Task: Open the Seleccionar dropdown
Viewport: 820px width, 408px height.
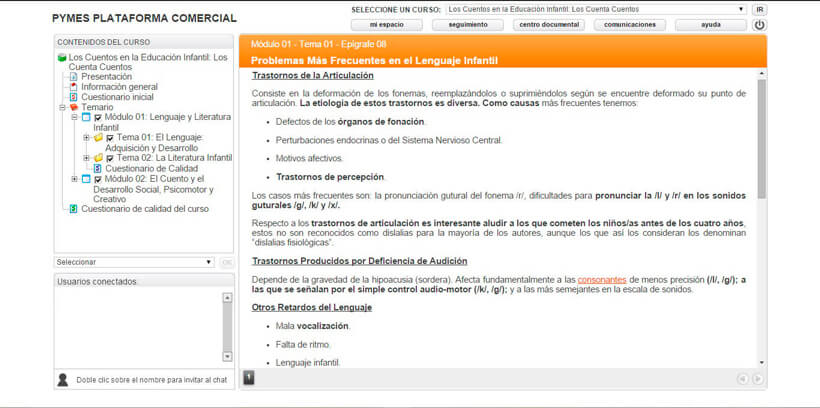Action: pos(134,262)
